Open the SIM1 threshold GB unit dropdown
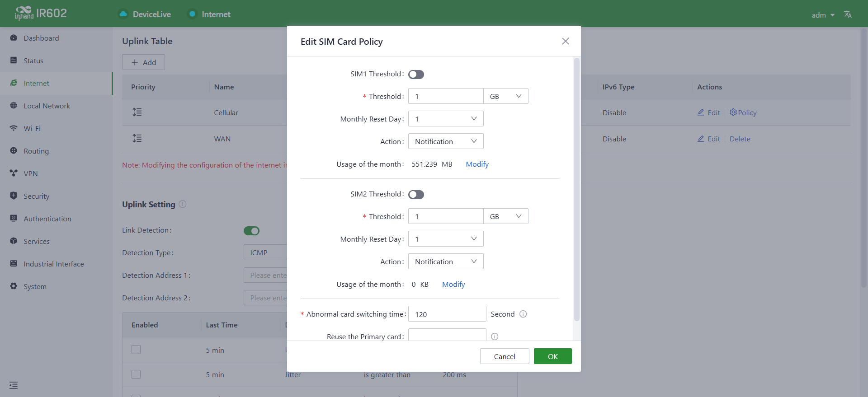The image size is (868, 397). point(506,96)
